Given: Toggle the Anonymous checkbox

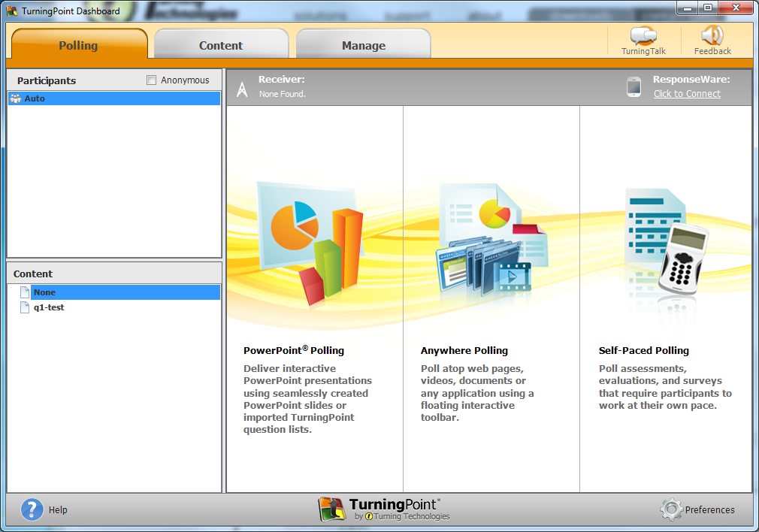Looking at the screenshot, I should coord(151,80).
